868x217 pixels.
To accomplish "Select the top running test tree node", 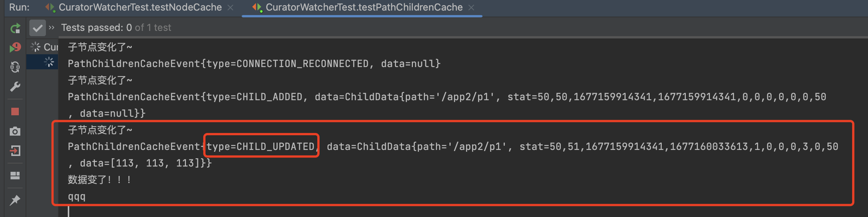I will pyautogui.click(x=45, y=47).
